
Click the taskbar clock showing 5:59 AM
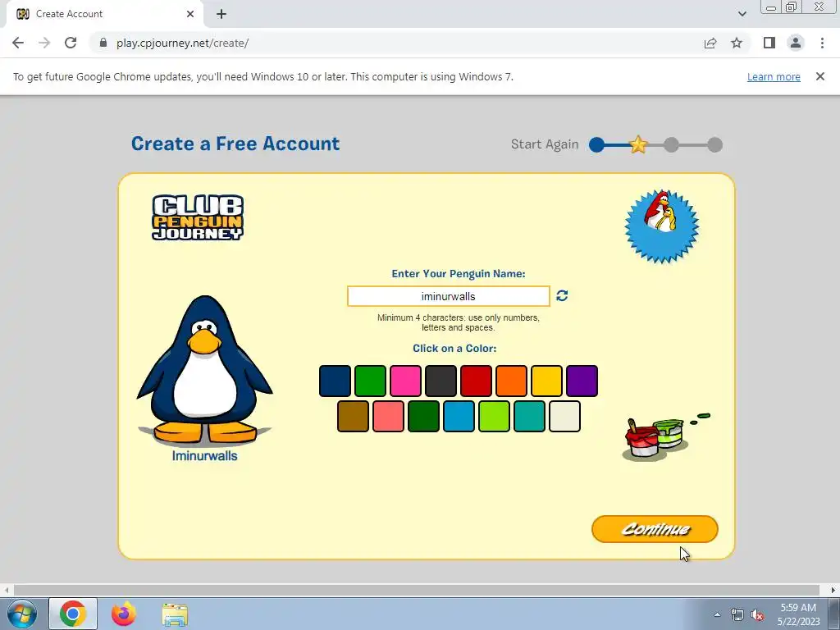[798, 614]
